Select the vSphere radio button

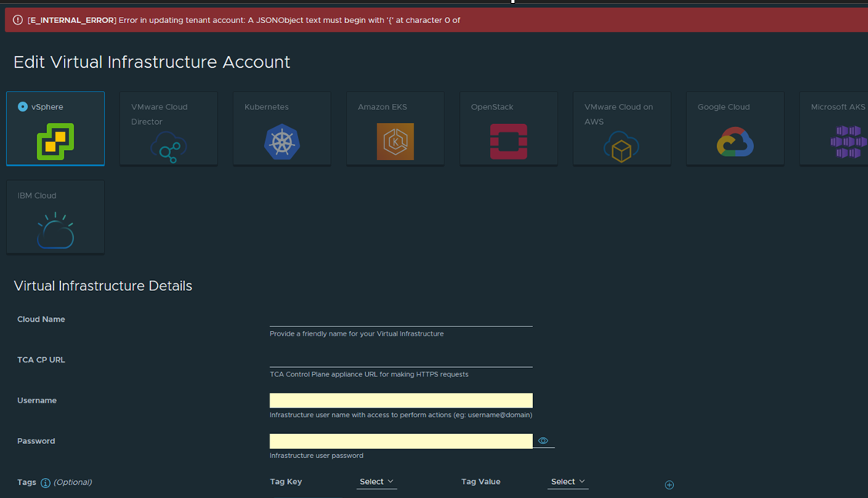click(23, 107)
